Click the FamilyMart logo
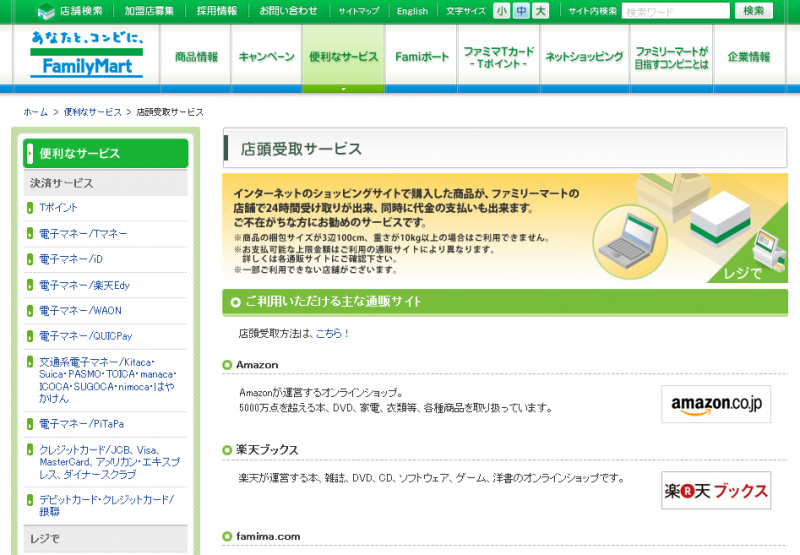This screenshot has width=800, height=555. coord(87,55)
